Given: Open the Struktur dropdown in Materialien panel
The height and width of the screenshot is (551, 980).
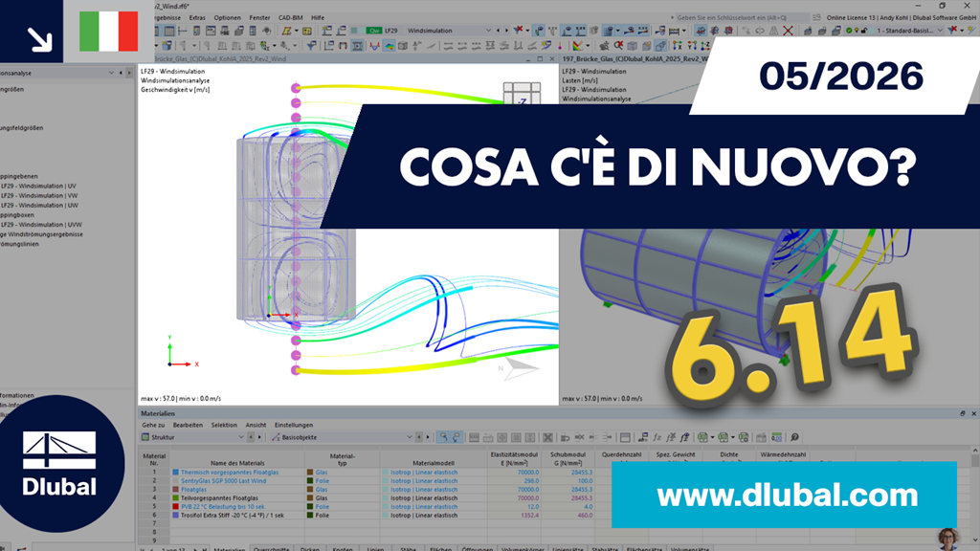Looking at the screenshot, I should point(192,437).
